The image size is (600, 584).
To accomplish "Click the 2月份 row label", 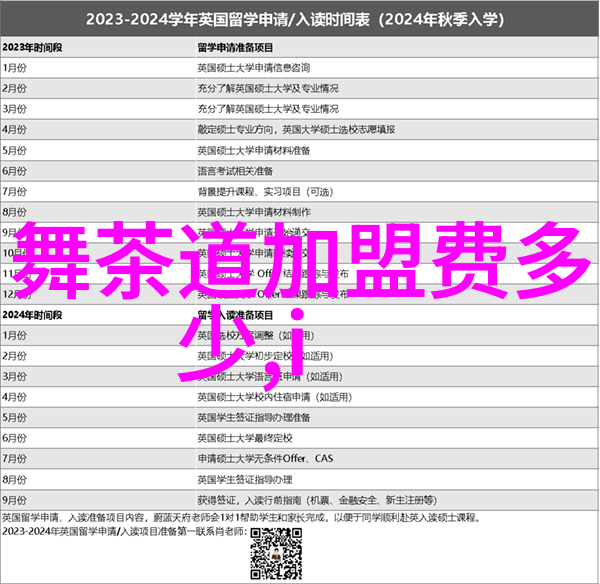I will point(16,88).
